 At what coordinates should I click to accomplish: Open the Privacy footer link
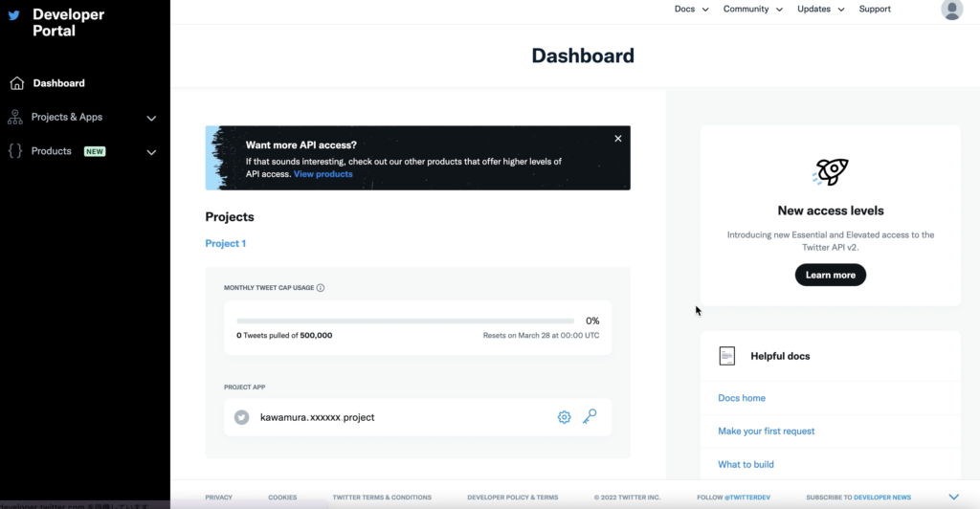pyautogui.click(x=219, y=498)
